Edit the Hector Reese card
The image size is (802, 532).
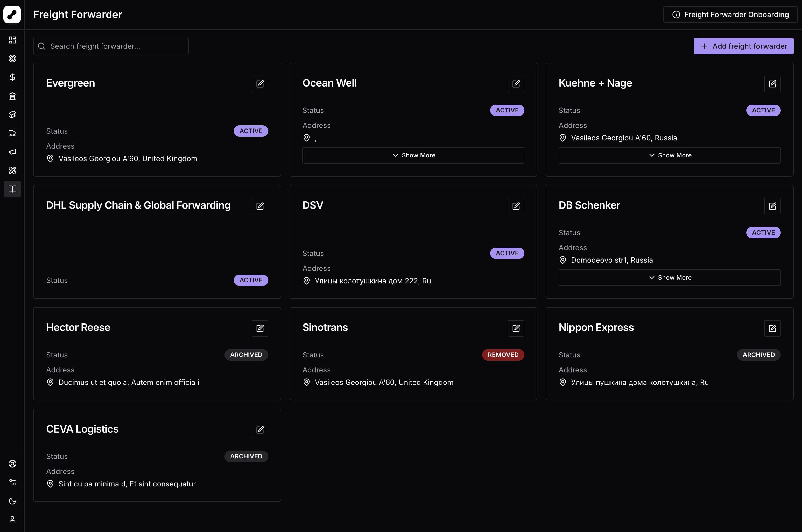(260, 328)
